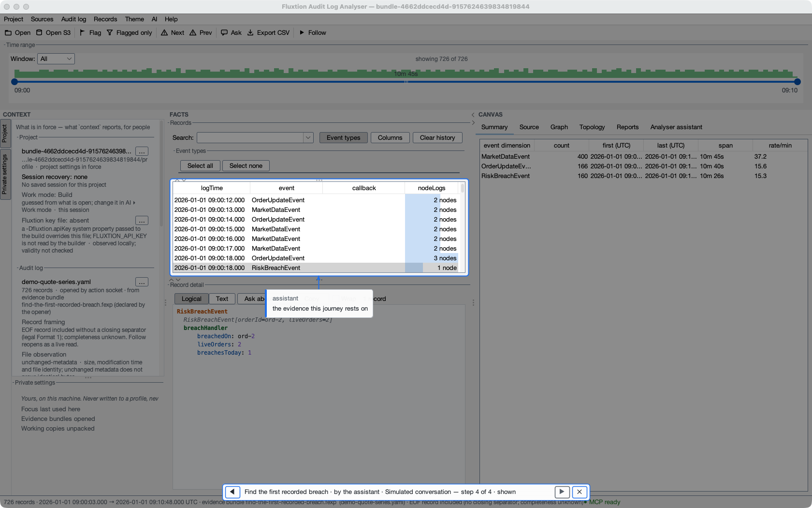Click the Clear history button
Image resolution: width=812 pixels, height=508 pixels.
coord(437,138)
